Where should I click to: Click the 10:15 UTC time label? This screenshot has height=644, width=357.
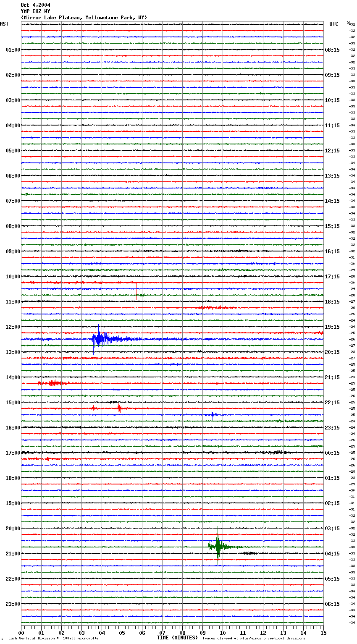(x=332, y=100)
